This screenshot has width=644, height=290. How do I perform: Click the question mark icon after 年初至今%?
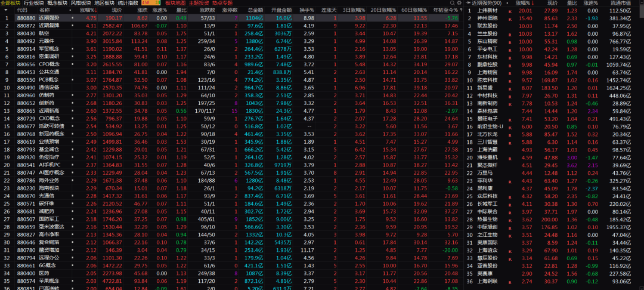click(463, 10)
